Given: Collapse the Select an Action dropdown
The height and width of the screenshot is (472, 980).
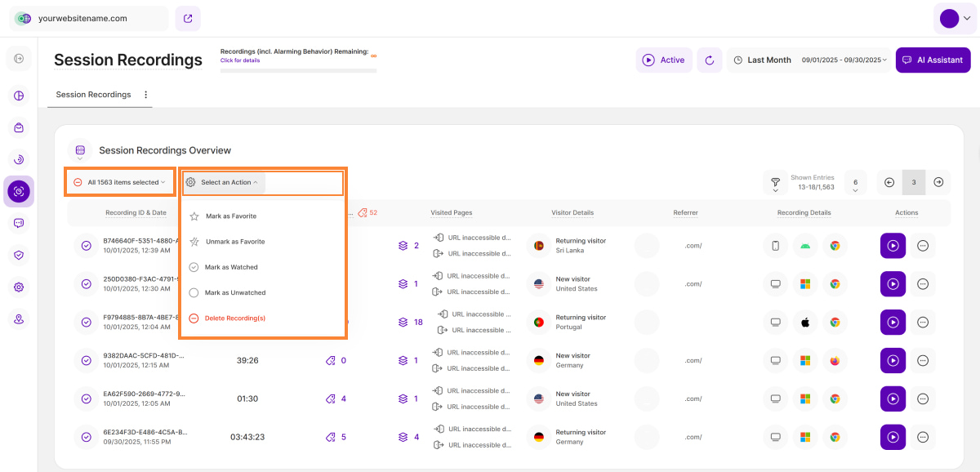Looking at the screenshot, I should tap(223, 182).
